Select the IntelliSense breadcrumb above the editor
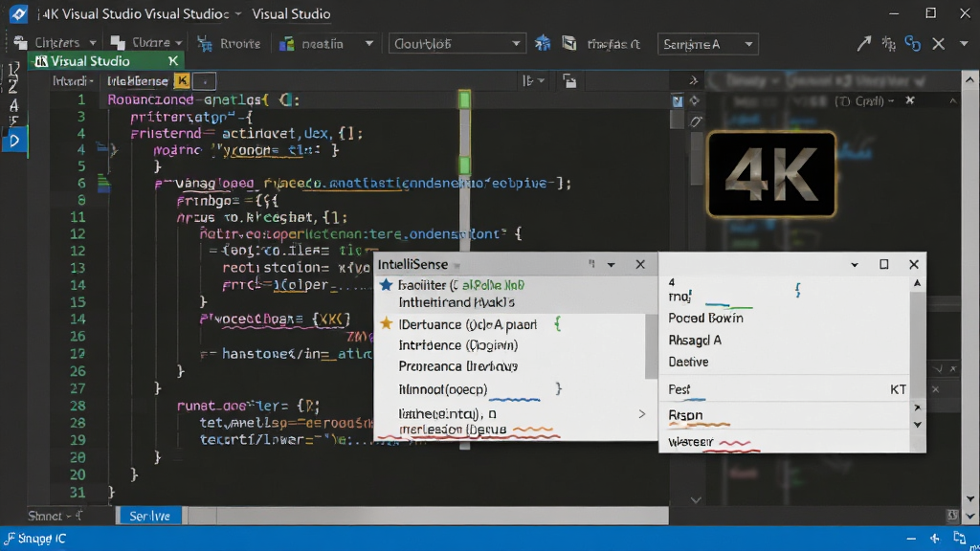 click(138, 80)
